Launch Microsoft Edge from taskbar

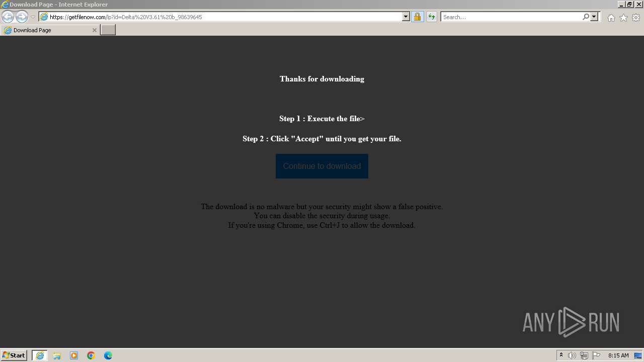108,355
